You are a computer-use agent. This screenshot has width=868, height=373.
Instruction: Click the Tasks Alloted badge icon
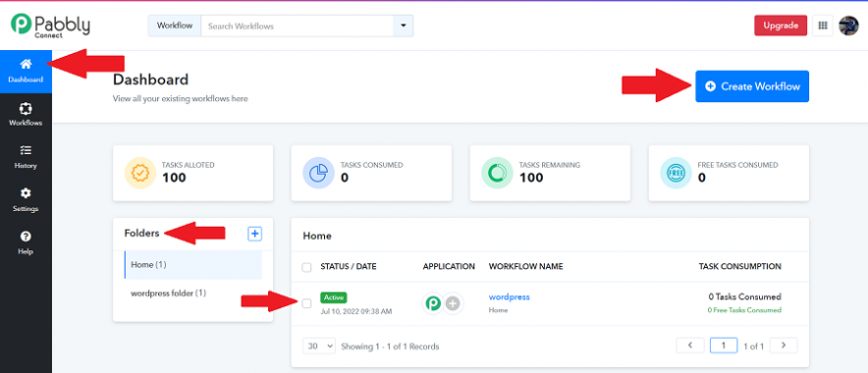pyautogui.click(x=140, y=173)
